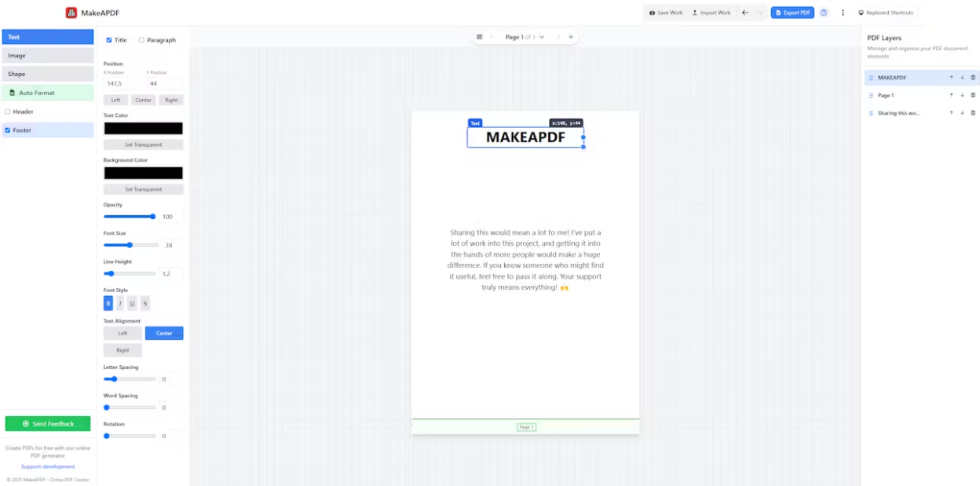This screenshot has width=980, height=486.
Task: Delete the MAKEAPDF layer
Action: [x=973, y=78]
